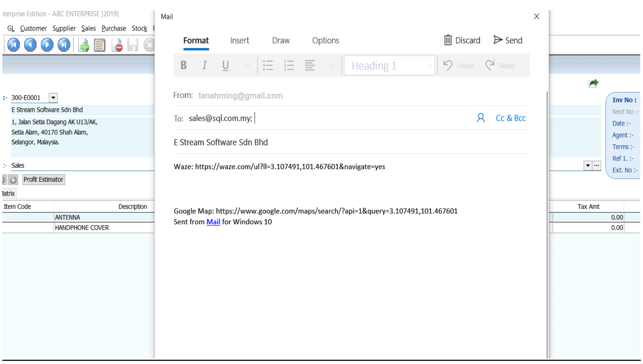Click the new document green plus icon
643x364 pixels.
[x=84, y=45]
